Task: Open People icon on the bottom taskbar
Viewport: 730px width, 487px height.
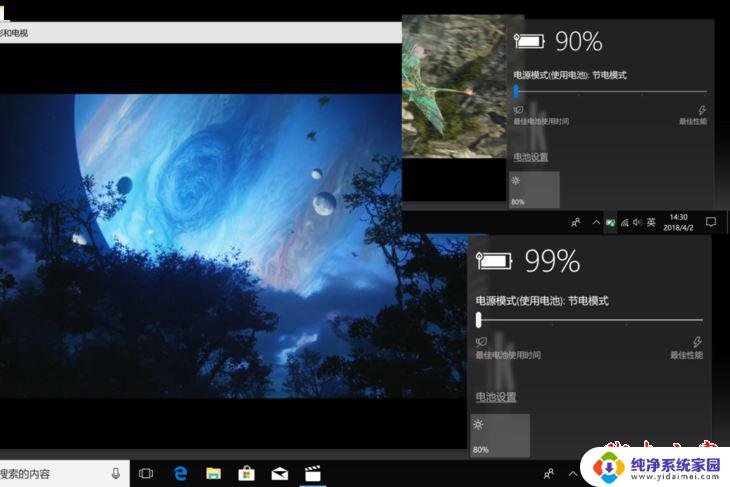Action: click(x=549, y=474)
